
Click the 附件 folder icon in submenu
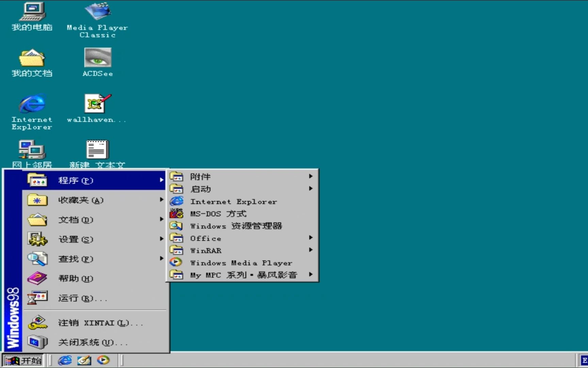[176, 177]
